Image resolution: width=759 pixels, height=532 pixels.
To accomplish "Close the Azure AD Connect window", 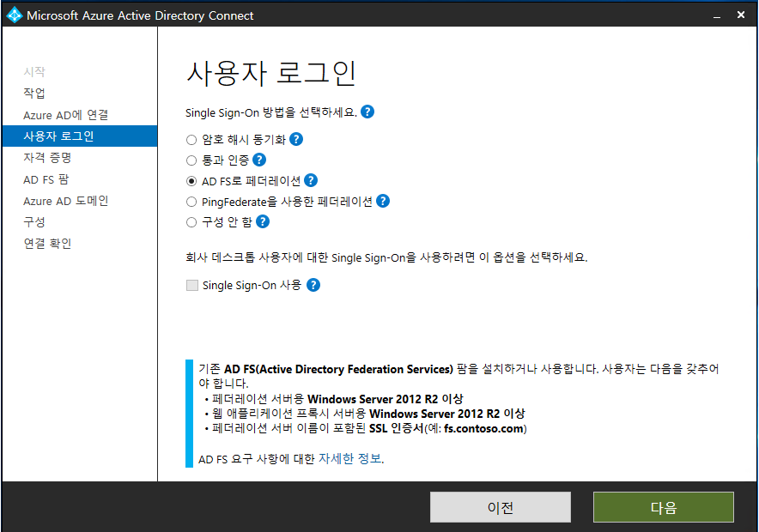I will coord(741,15).
